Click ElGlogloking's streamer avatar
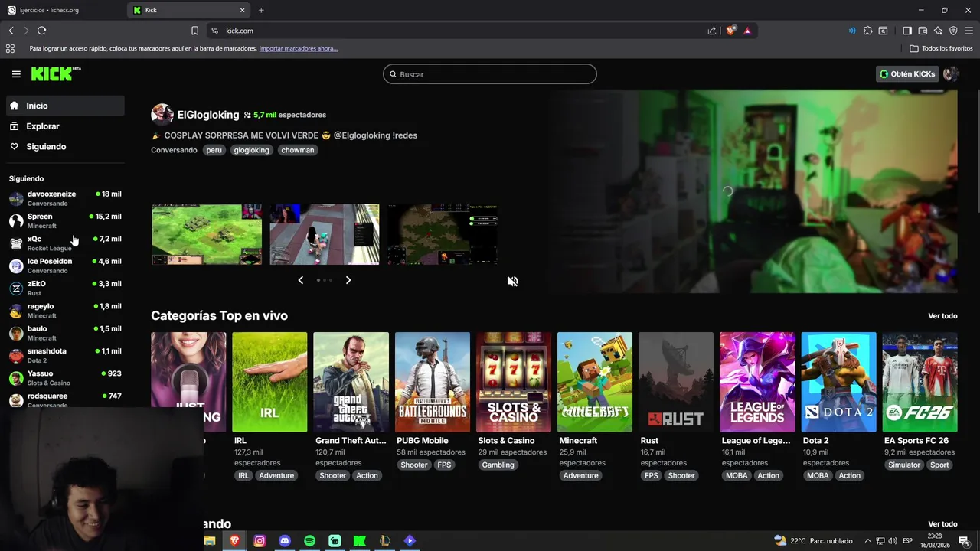 162,115
